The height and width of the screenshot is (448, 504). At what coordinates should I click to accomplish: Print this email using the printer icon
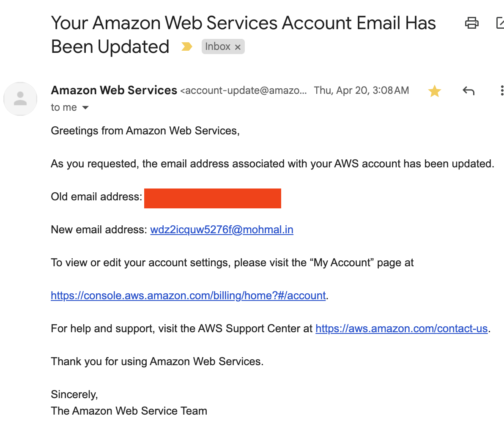[x=471, y=23]
